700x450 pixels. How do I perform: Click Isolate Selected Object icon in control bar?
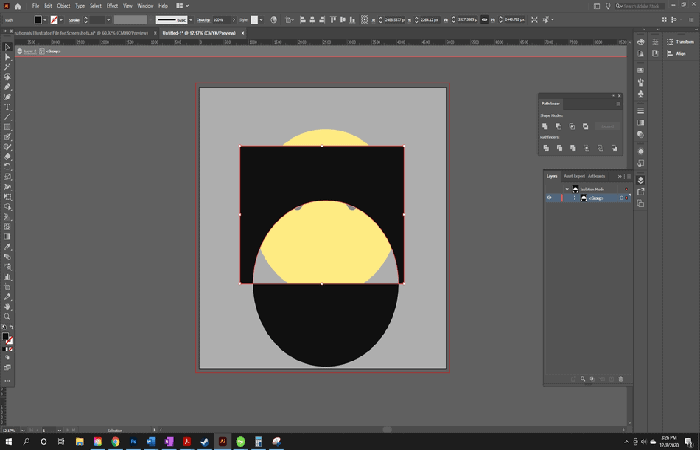coord(534,20)
